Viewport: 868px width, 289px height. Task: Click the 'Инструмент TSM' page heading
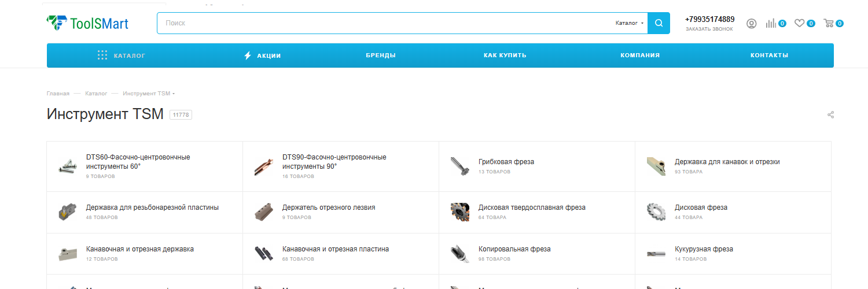[105, 114]
